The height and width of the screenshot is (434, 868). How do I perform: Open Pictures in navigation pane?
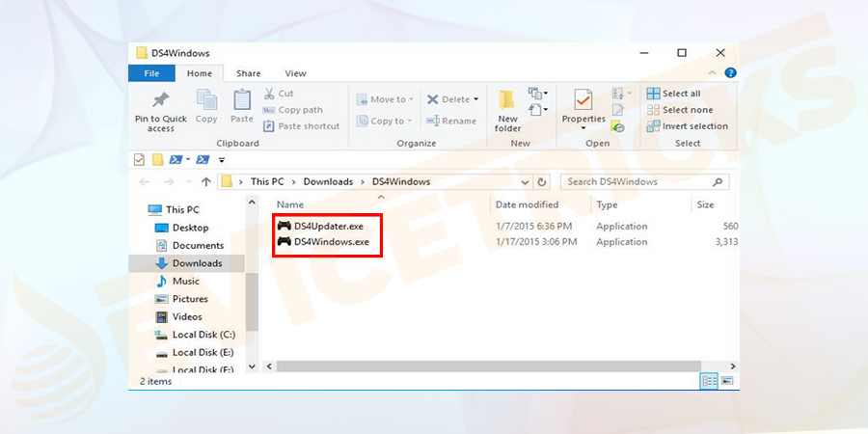tap(182, 299)
